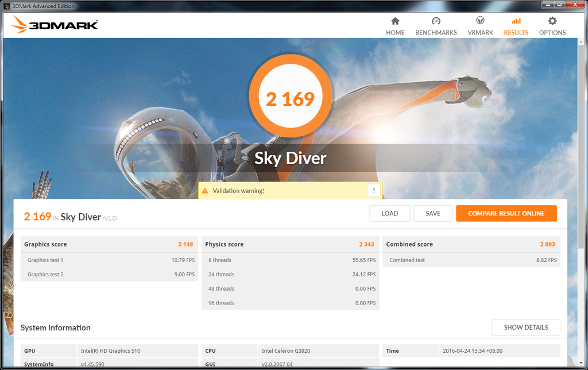This screenshot has height=370, width=588.
Task: Click COMPARE RESULT ONLINE button
Action: 506,213
